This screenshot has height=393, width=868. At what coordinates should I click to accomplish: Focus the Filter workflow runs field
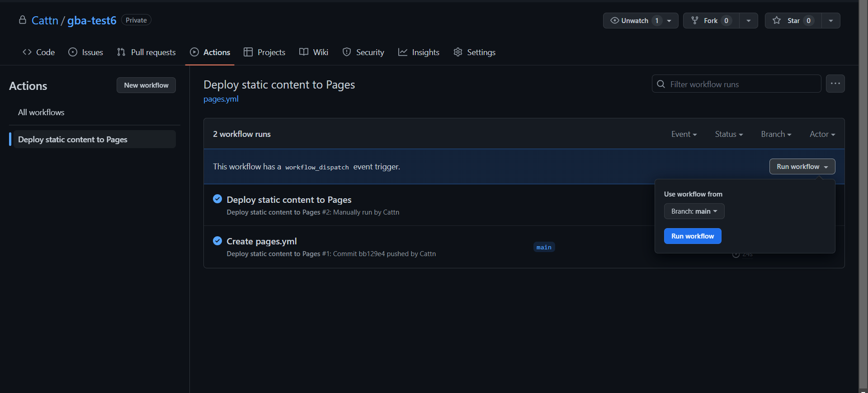(x=741, y=84)
